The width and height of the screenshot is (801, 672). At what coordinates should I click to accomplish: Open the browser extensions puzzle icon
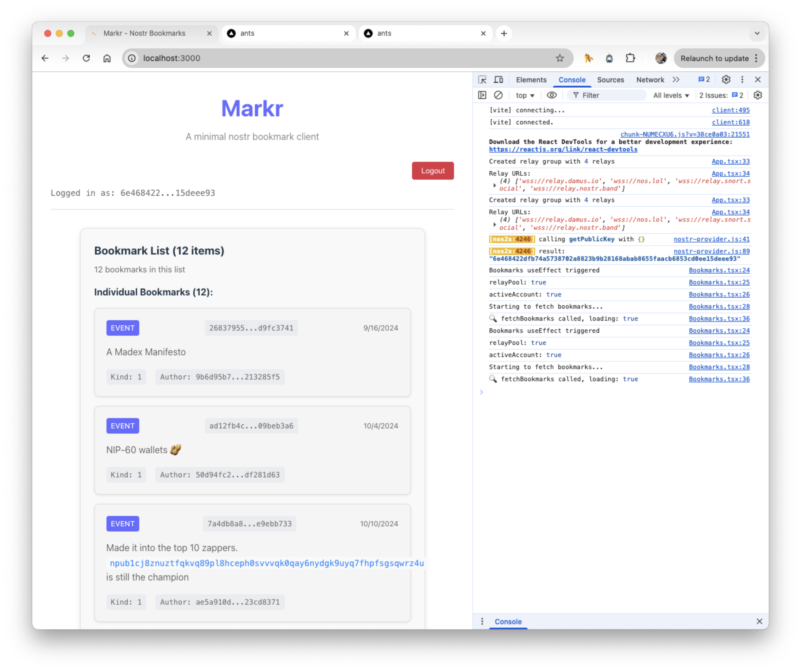click(630, 58)
